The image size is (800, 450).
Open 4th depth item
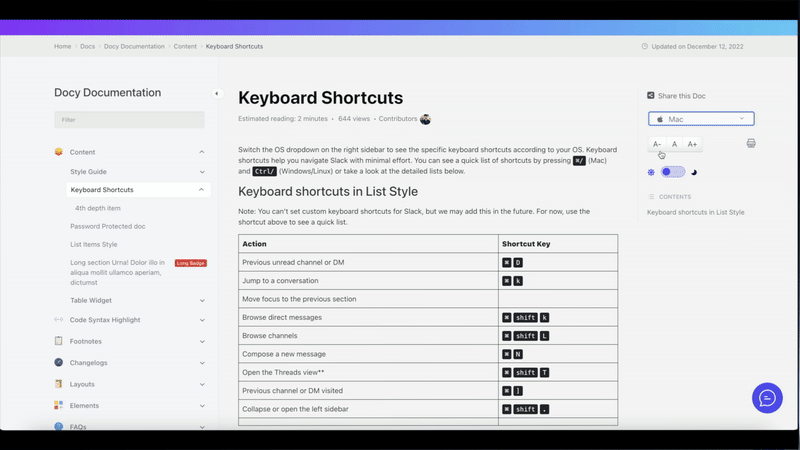click(x=98, y=208)
